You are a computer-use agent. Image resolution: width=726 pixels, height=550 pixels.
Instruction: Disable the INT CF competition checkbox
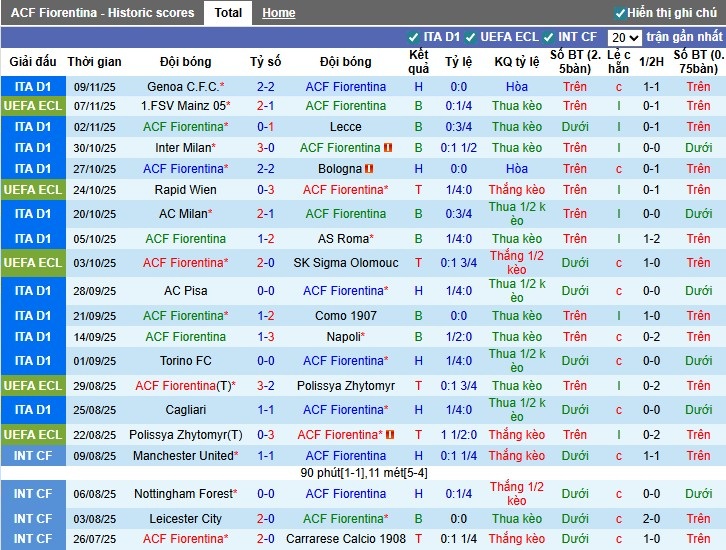pyautogui.click(x=549, y=37)
